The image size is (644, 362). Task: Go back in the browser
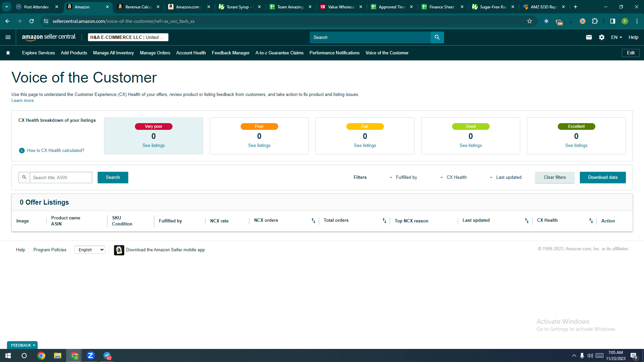pyautogui.click(x=7, y=21)
